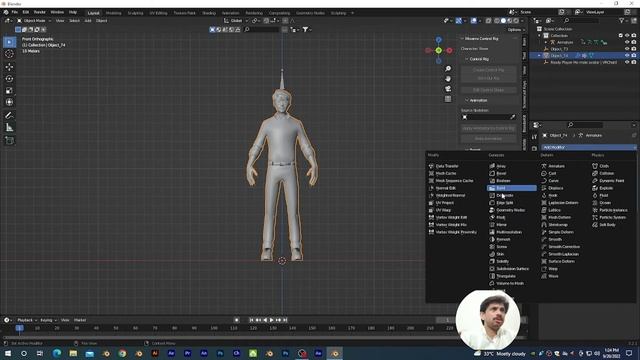Disable Object_73 in renders camera icon
The image size is (640, 360).
click(x=633, y=49)
